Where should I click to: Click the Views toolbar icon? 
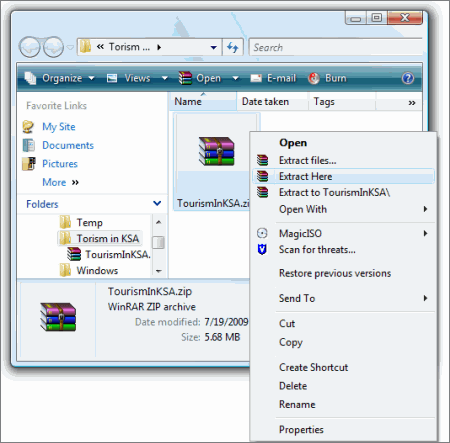tap(112, 78)
